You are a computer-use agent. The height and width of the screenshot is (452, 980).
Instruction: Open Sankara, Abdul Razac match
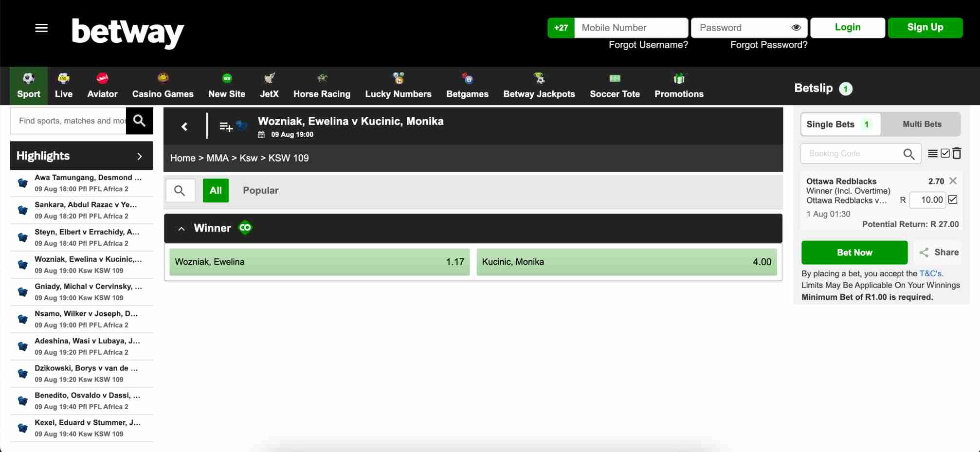click(82, 210)
